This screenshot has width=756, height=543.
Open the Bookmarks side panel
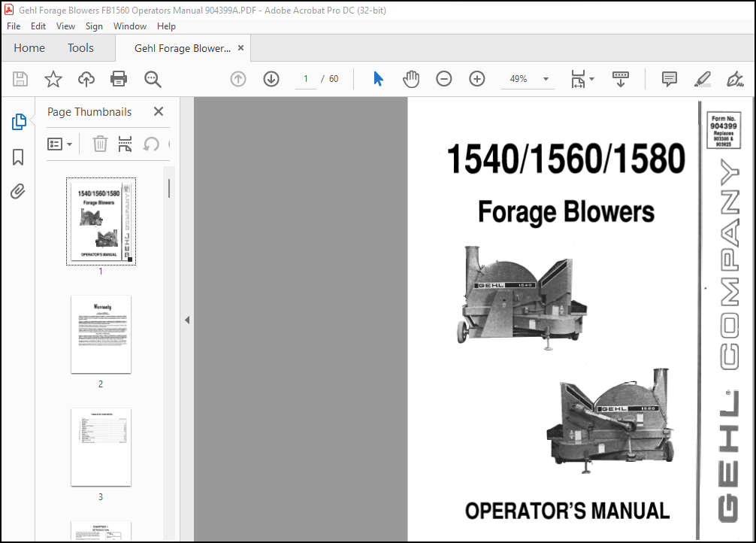18,157
